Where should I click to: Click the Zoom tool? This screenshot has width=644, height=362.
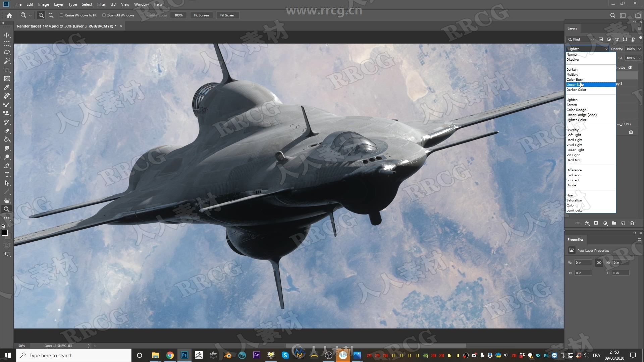[7, 209]
